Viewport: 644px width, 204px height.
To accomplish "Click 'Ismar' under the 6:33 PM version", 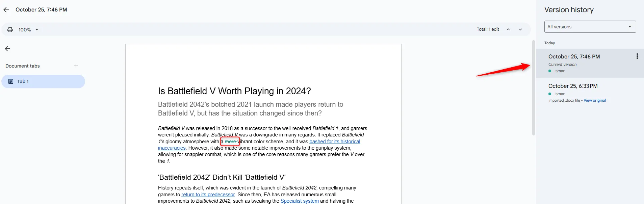I will [x=559, y=94].
